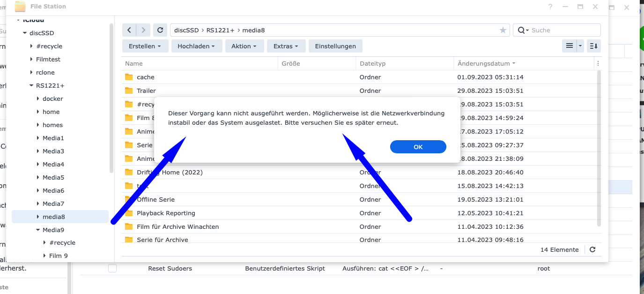The height and width of the screenshot is (294, 644).
Task: Select Media5 in the folder tree
Action: 53,177
